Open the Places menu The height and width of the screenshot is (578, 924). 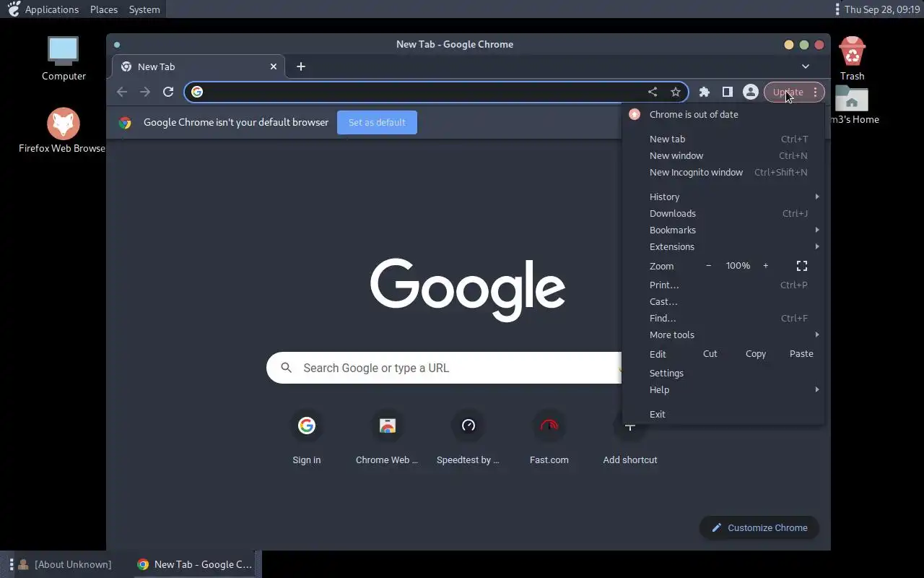click(x=104, y=9)
